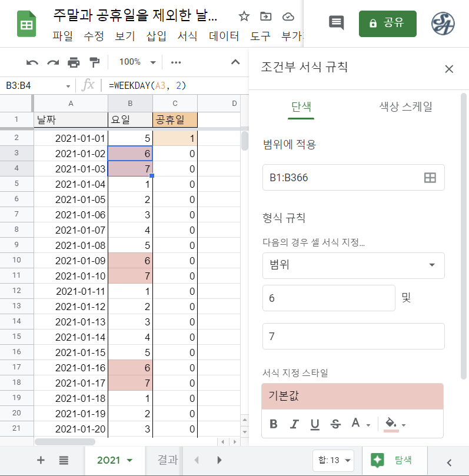The width and height of the screenshot is (469, 476).
Task: Open the 100% zoom dropdown
Action: (137, 62)
